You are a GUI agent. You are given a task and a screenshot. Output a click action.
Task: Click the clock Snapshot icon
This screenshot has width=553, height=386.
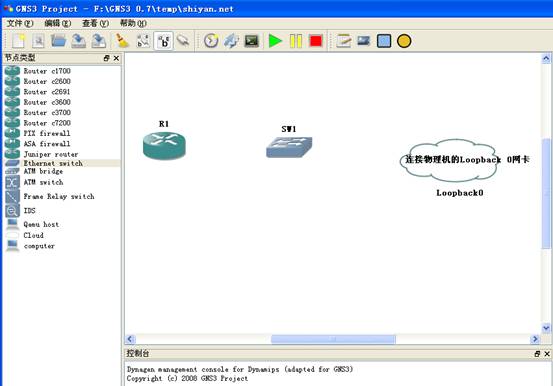pyautogui.click(x=211, y=41)
